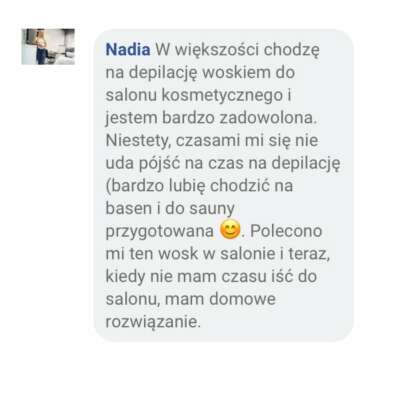The image size is (400, 400).
Task: Click the word 'Polecono' after the emoji
Action: point(286,231)
